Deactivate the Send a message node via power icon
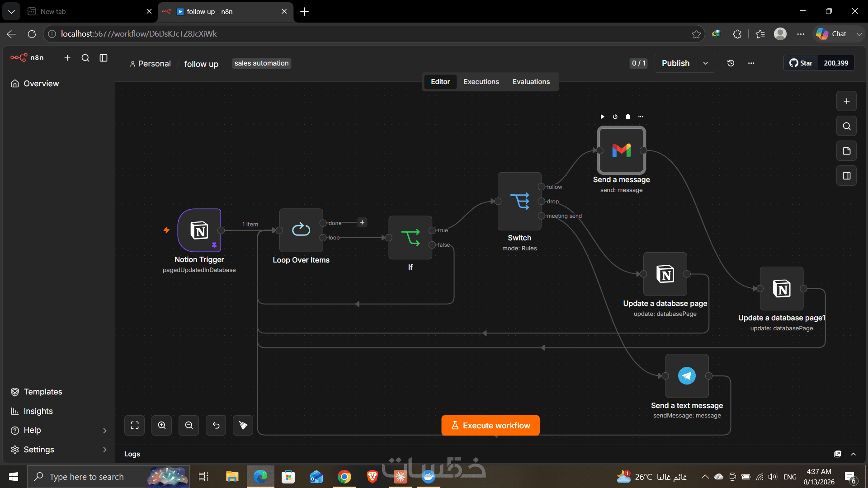 coord(615,117)
